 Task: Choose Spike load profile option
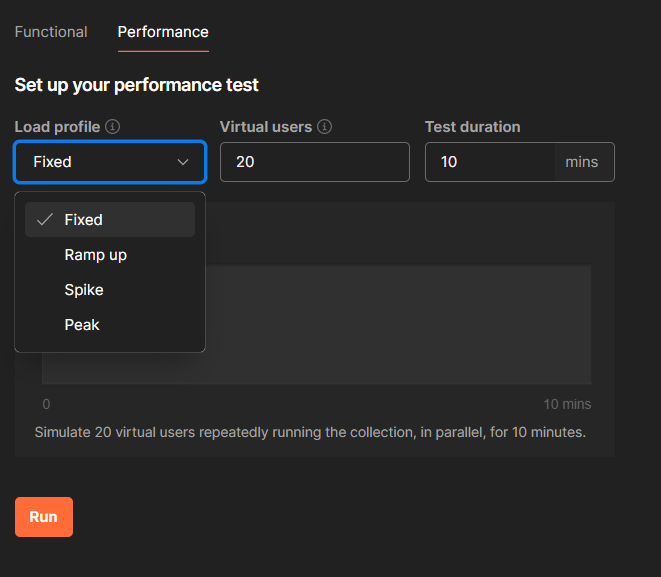tap(110, 290)
